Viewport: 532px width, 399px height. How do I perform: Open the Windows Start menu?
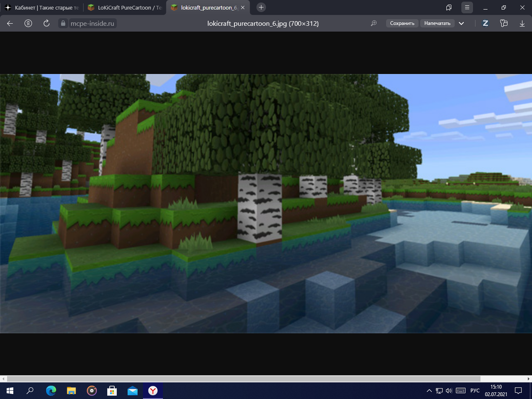click(x=10, y=391)
